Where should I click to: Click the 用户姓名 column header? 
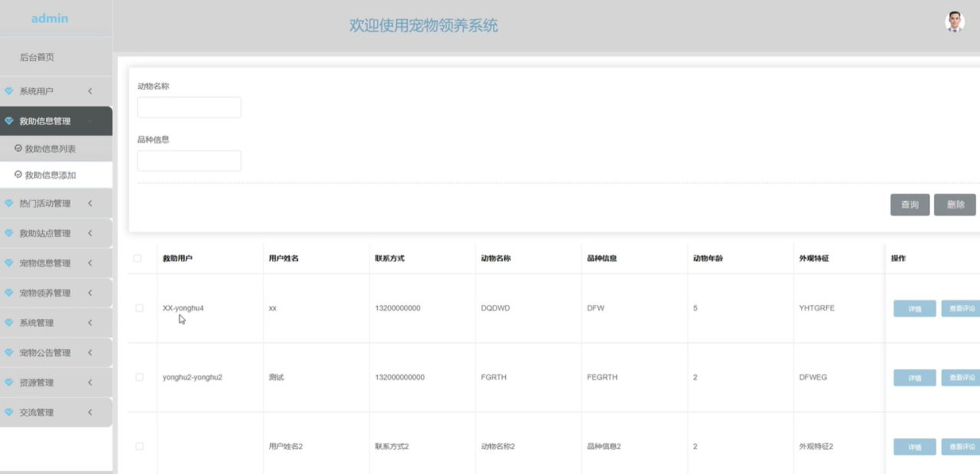pos(284,258)
